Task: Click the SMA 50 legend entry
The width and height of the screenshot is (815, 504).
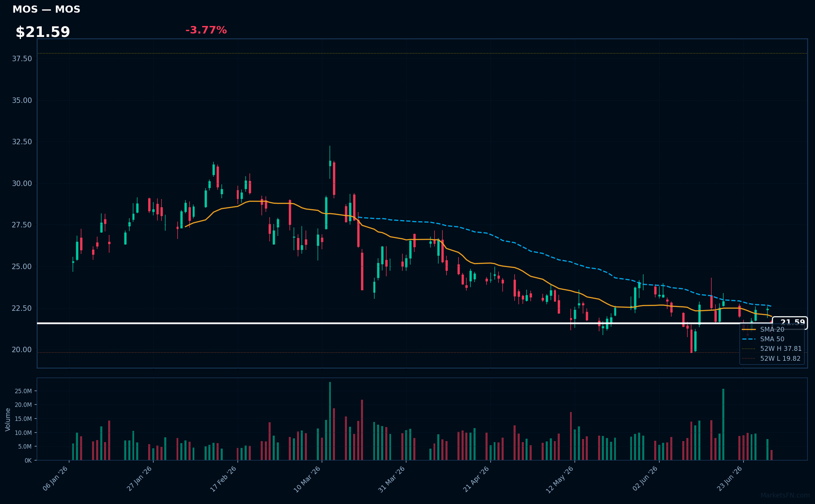Action: coord(772,339)
